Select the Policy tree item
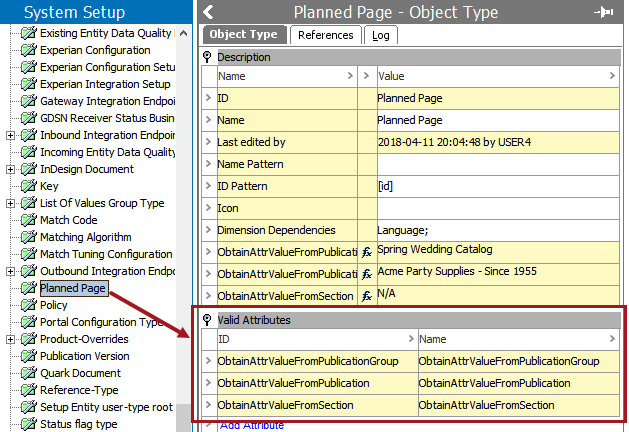629x432 pixels. point(53,305)
